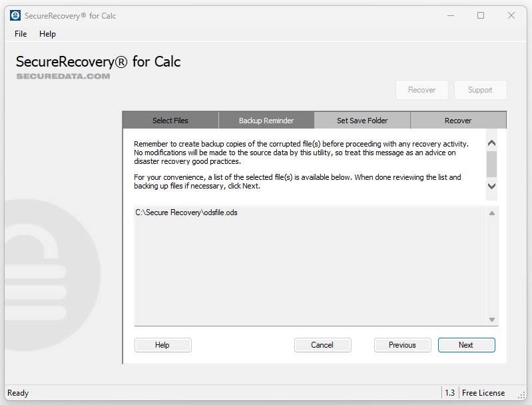
Task: Open the File menu
Action: click(21, 34)
